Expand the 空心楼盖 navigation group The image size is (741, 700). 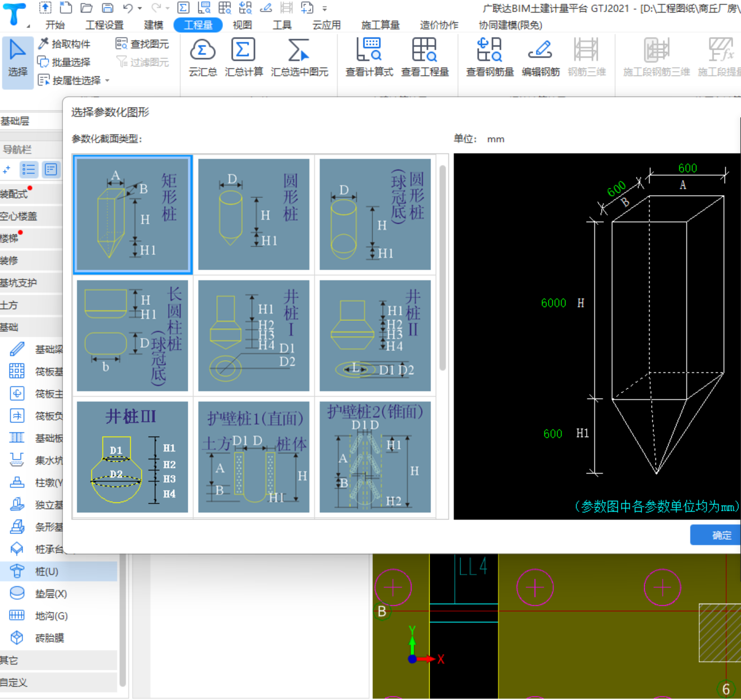click(x=31, y=216)
